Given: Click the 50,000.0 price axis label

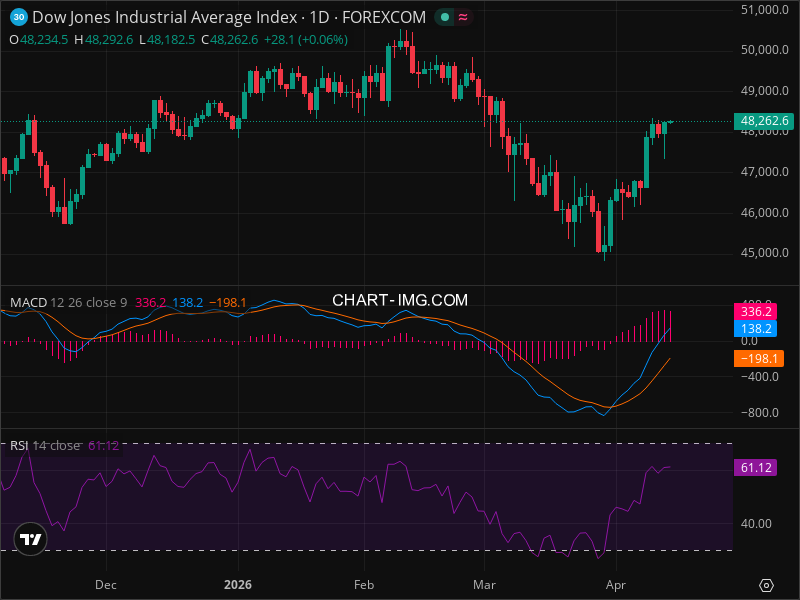Looking at the screenshot, I should pos(764,50).
